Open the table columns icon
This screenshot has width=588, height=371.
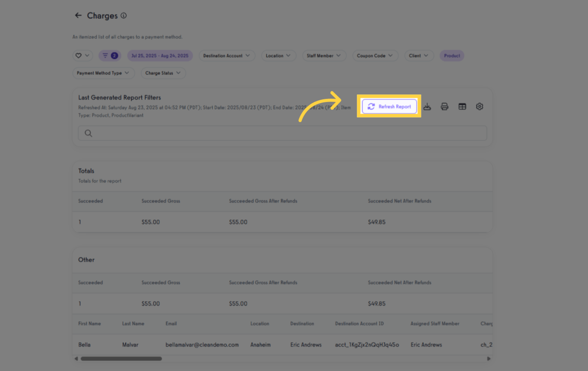coord(462,106)
